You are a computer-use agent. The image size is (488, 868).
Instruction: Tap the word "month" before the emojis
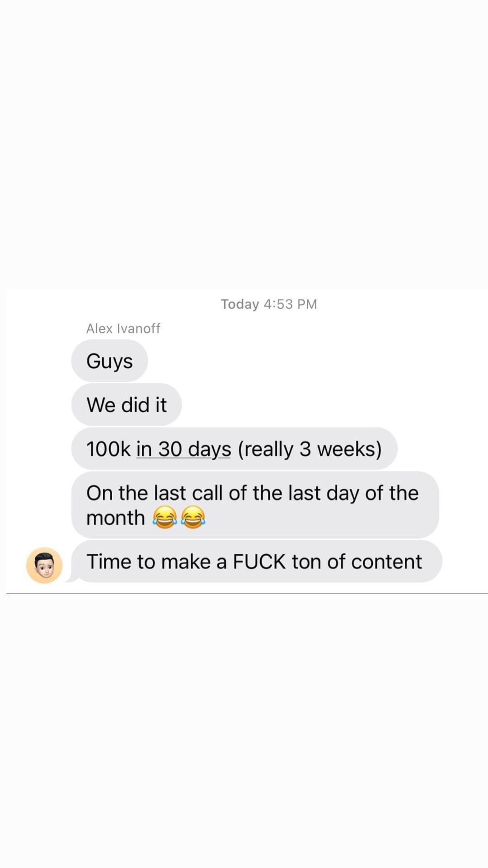[115, 518]
